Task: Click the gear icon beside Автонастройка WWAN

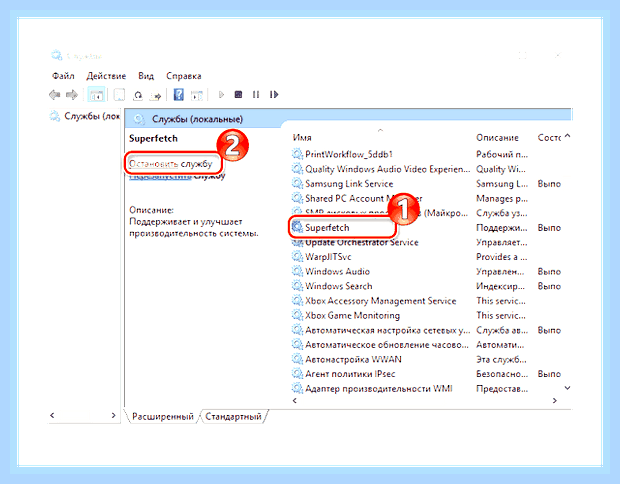Action: (x=297, y=359)
